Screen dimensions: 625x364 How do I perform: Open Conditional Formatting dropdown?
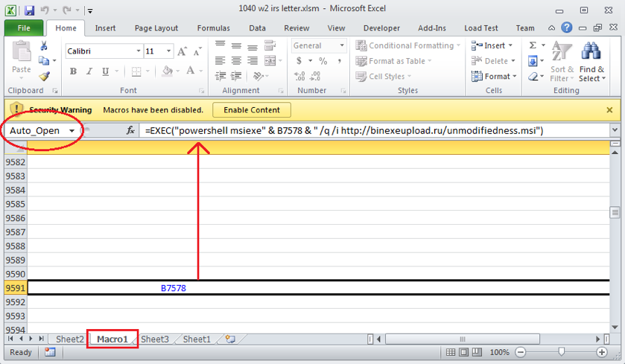point(408,45)
